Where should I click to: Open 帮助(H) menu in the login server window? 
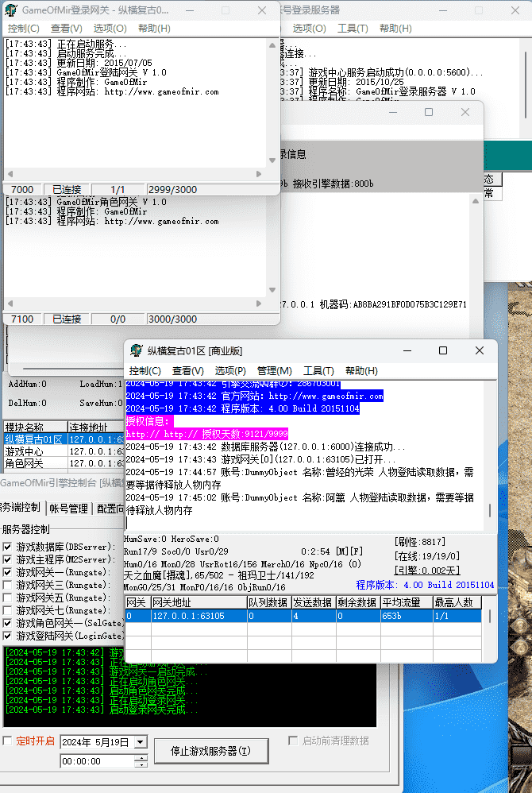pos(395,29)
